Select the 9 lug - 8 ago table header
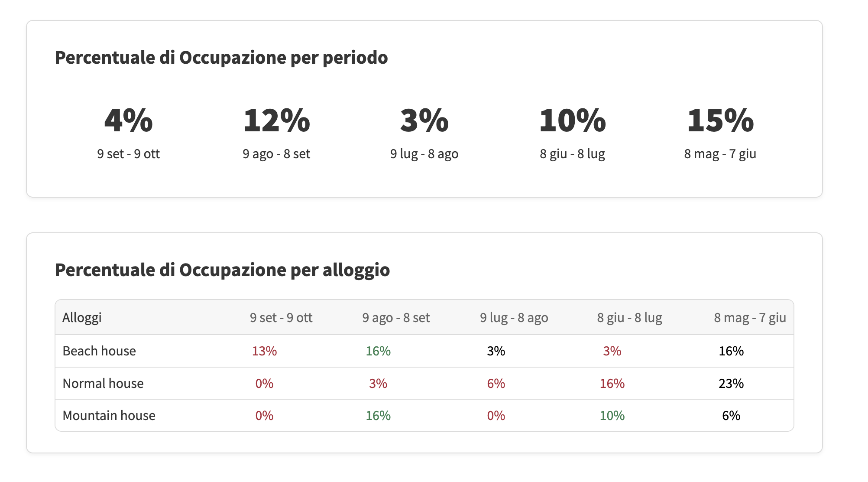The image size is (868, 482). [514, 318]
